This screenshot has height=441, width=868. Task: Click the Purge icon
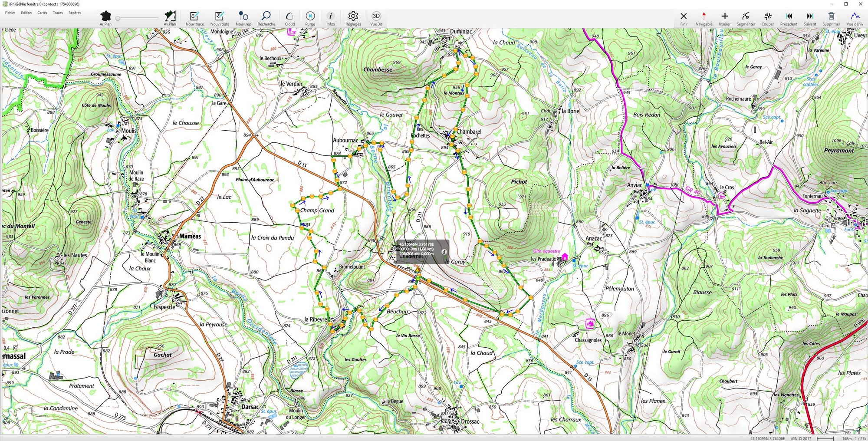pos(310,18)
